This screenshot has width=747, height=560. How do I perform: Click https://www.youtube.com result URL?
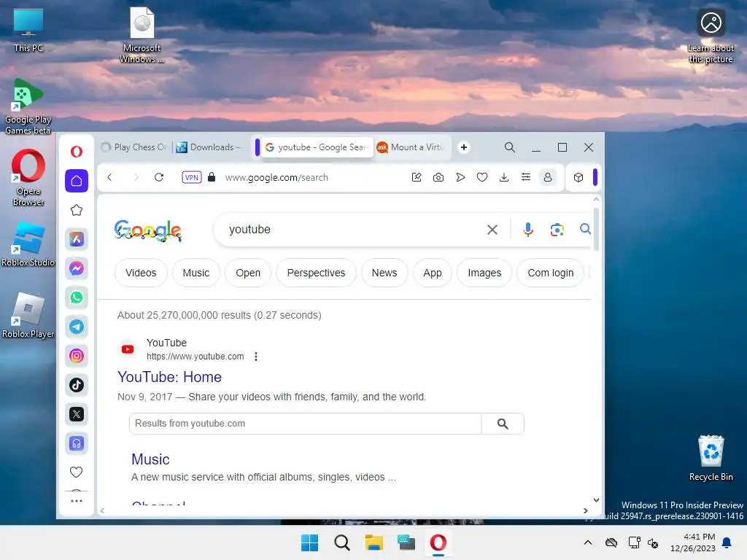click(195, 356)
